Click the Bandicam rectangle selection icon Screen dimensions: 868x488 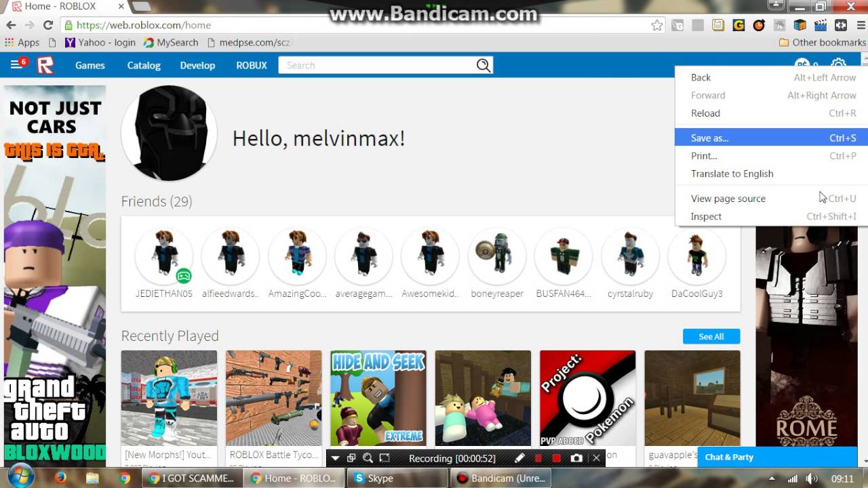pyautogui.click(x=384, y=458)
